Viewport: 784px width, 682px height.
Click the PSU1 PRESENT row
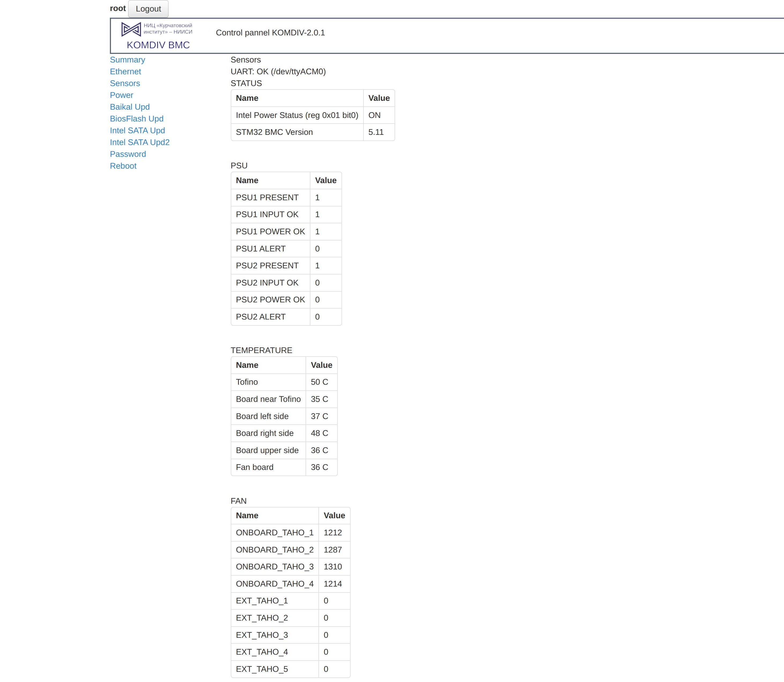286,198
